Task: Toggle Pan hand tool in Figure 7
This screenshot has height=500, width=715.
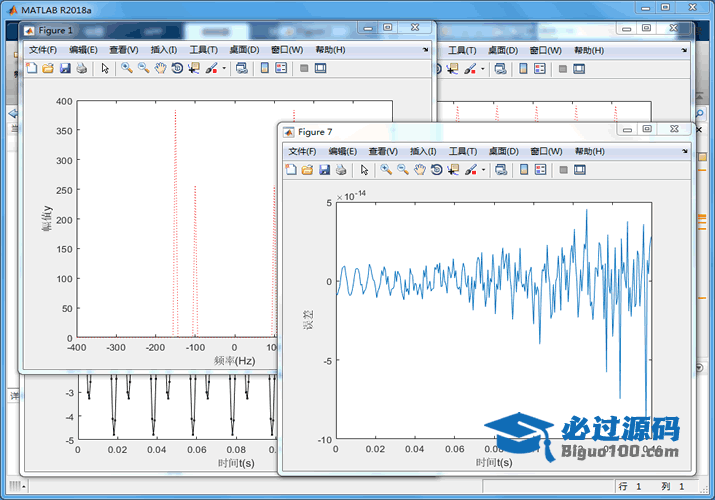Action: click(x=420, y=170)
